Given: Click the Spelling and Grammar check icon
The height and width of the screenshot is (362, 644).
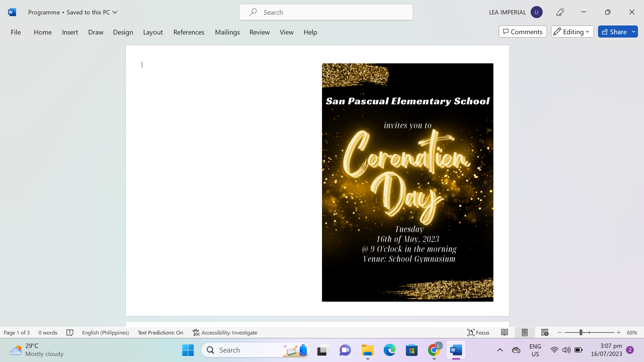Looking at the screenshot, I should (70, 333).
